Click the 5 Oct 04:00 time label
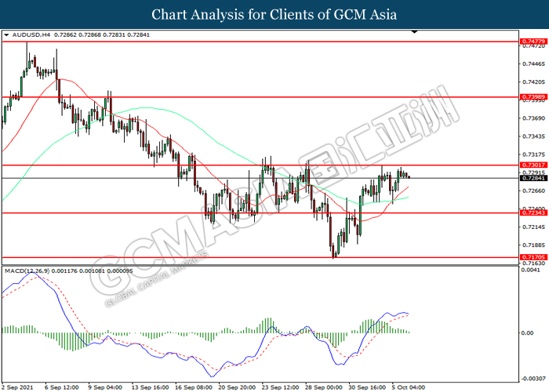Viewport: 549px width, 392px height. (x=409, y=387)
